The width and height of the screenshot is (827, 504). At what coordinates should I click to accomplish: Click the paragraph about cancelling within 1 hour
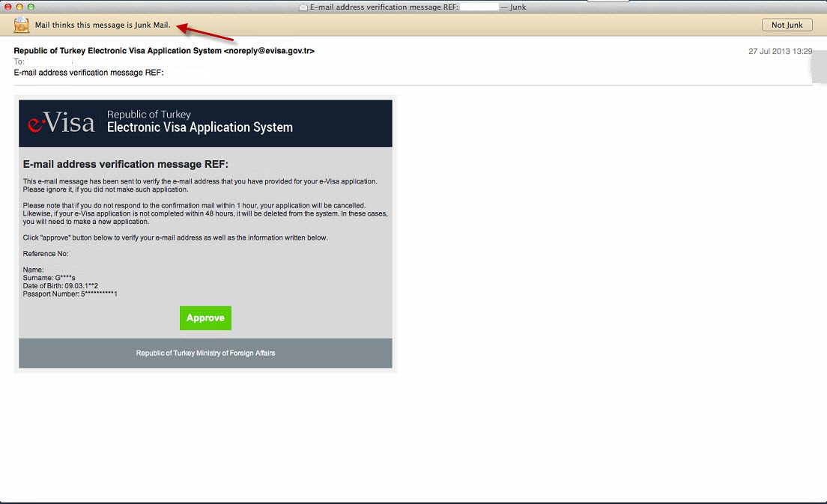205,213
